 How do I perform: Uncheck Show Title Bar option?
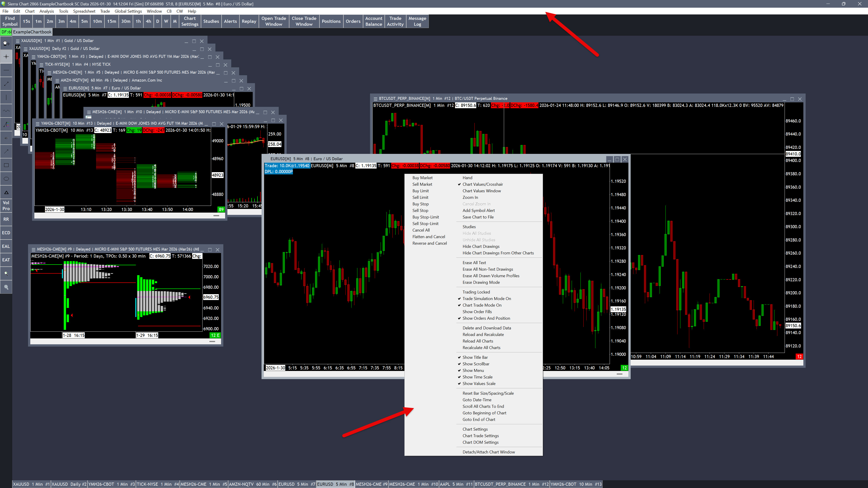tap(475, 357)
